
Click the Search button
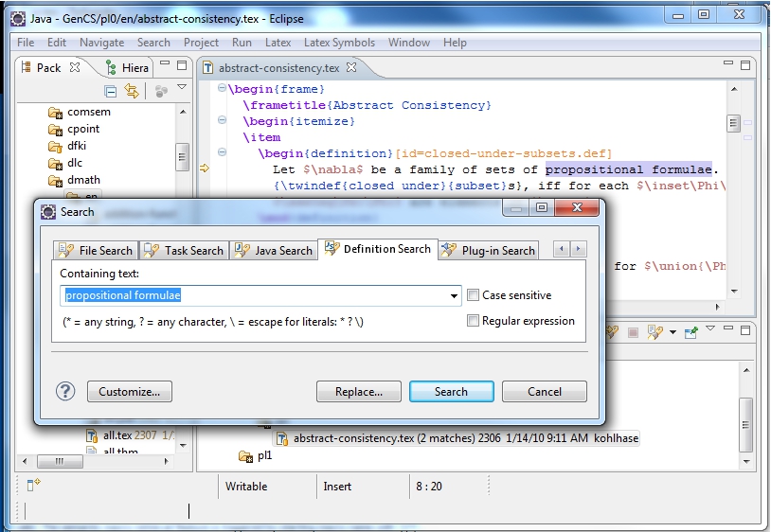coord(451,391)
